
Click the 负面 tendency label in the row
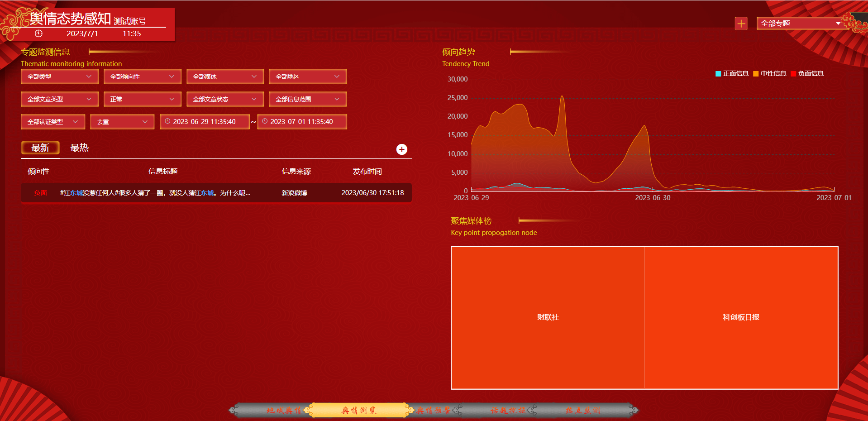41,193
